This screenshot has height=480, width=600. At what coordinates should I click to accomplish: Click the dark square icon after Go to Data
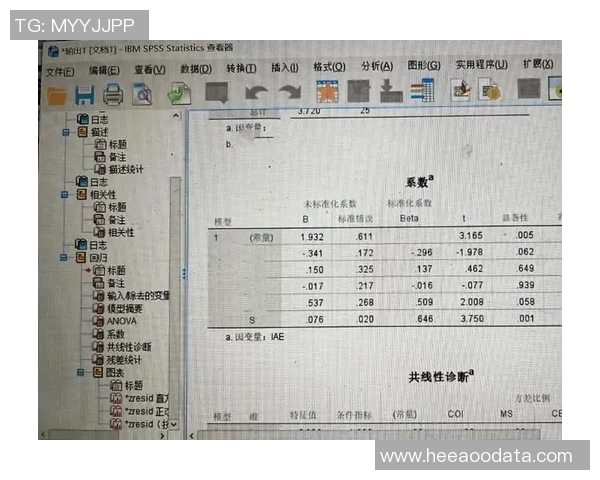pyautogui.click(x=359, y=91)
